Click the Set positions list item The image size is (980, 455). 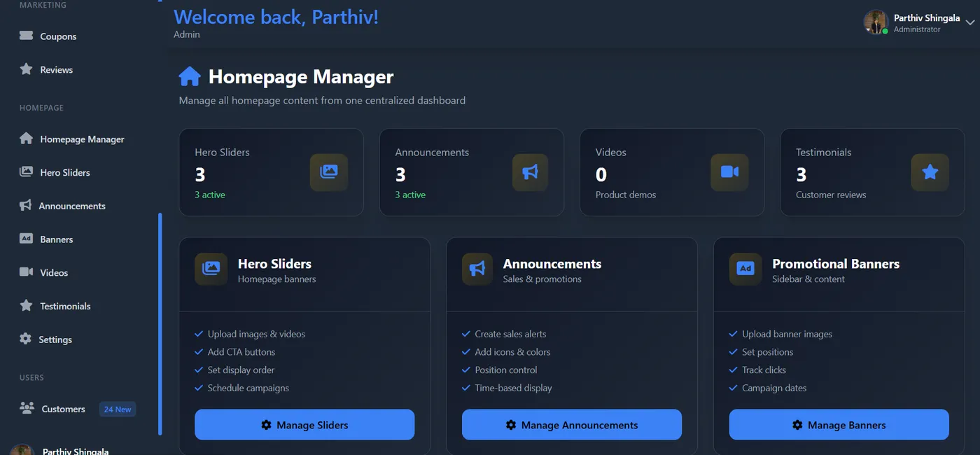point(768,352)
